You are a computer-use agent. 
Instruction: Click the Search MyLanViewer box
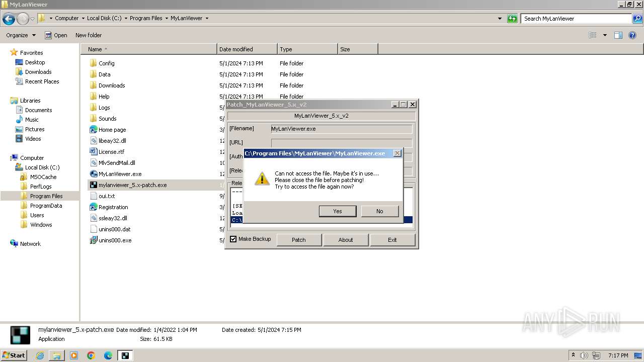(x=577, y=19)
